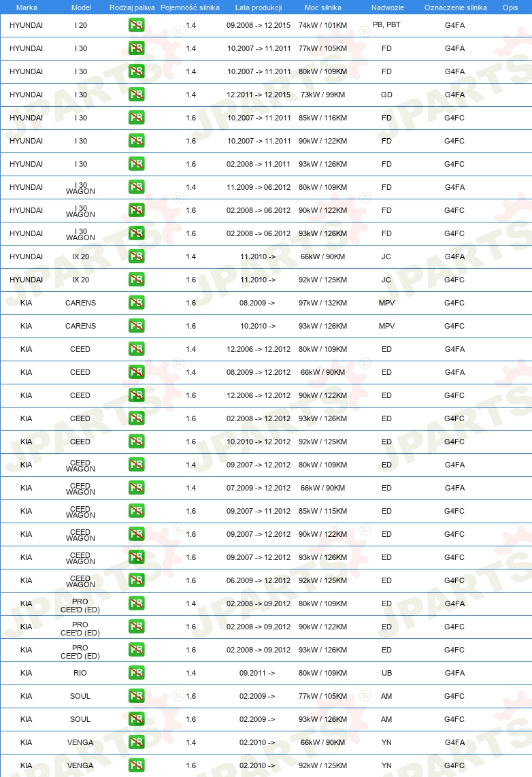Viewport: 532px width, 777px height.
Task: Click the fuel icon for I 30 Wagon 1.4 row
Action: point(136,187)
